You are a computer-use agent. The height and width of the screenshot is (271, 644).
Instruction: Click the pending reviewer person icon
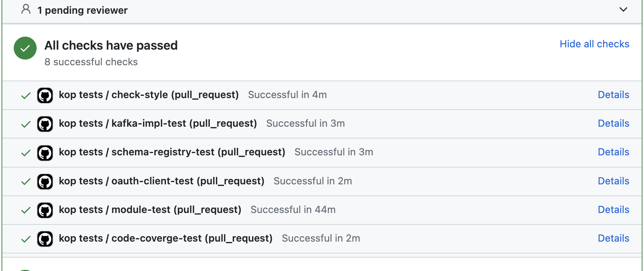pos(26,9)
